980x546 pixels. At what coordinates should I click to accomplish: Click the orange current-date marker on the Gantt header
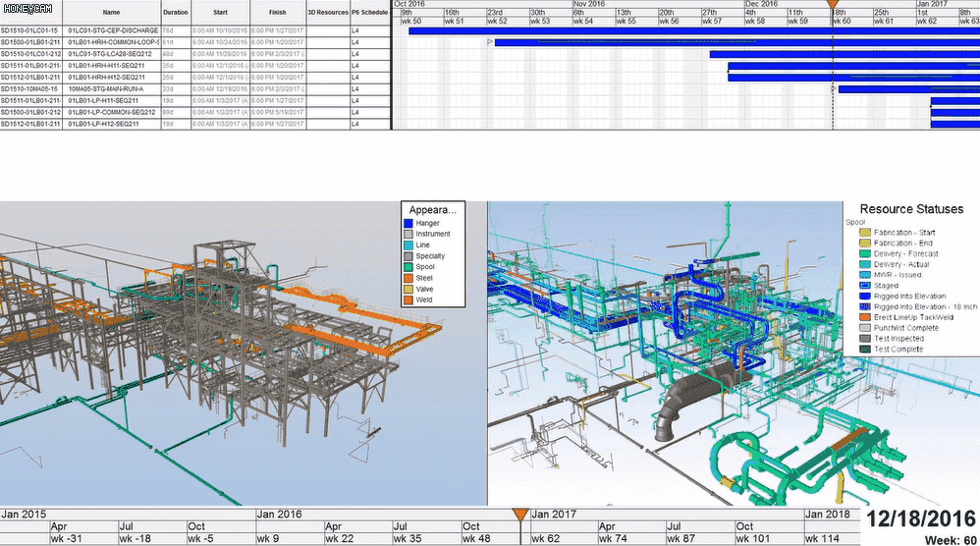point(833,4)
